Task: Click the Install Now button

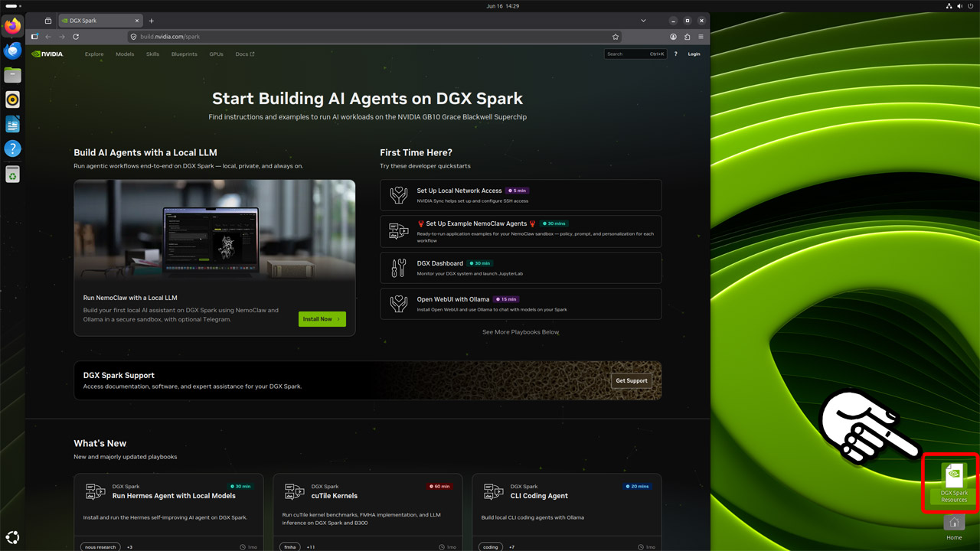Action: (x=322, y=319)
